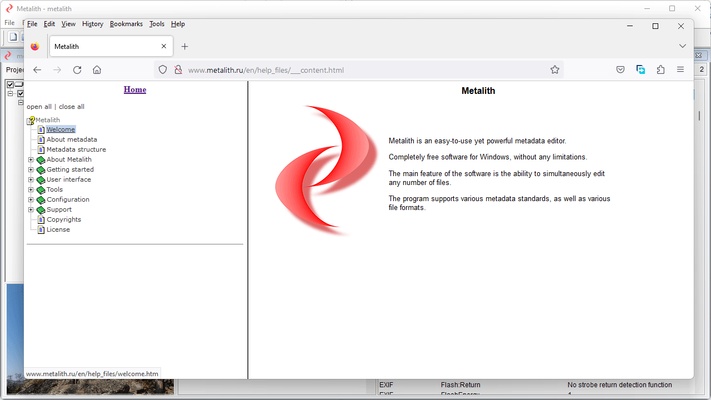Click the About Metalith book icon
Viewport: 711px width, 400px height.
tap(41, 160)
